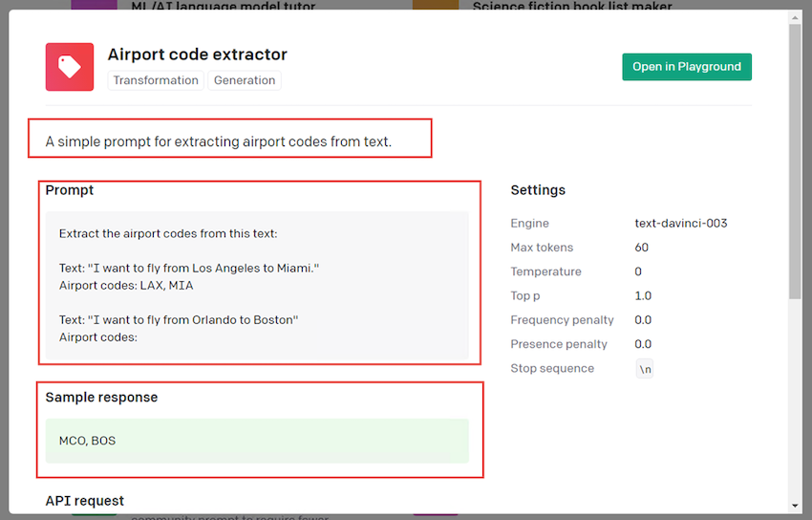Select the Generation tag
The width and height of the screenshot is (812, 520).
click(x=245, y=80)
